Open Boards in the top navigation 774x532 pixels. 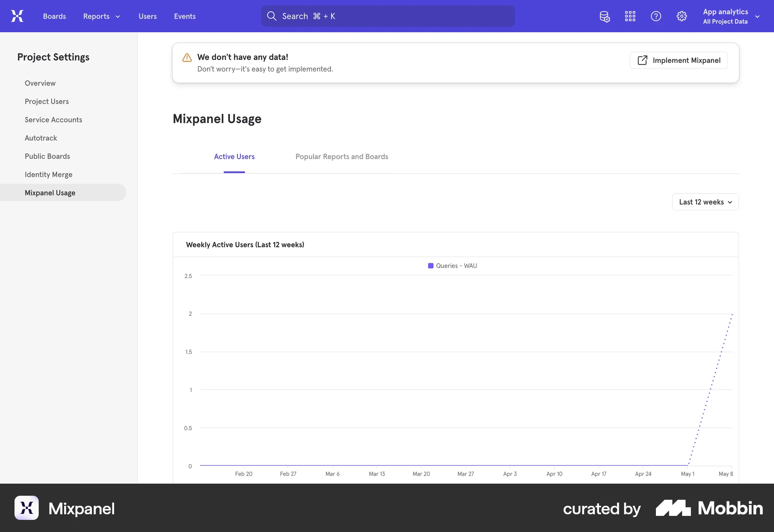(x=54, y=16)
